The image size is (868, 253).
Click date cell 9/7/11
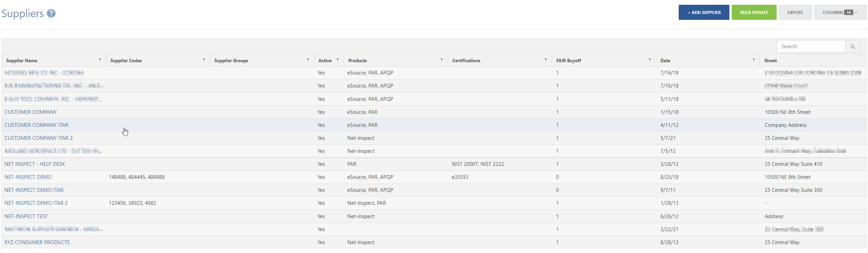tap(668, 190)
